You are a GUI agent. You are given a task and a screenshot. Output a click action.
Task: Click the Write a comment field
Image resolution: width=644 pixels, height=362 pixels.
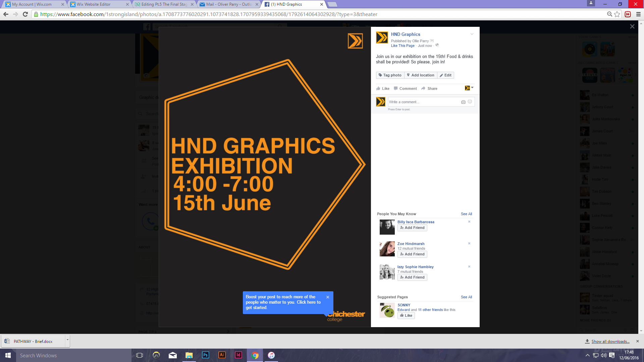click(x=423, y=102)
